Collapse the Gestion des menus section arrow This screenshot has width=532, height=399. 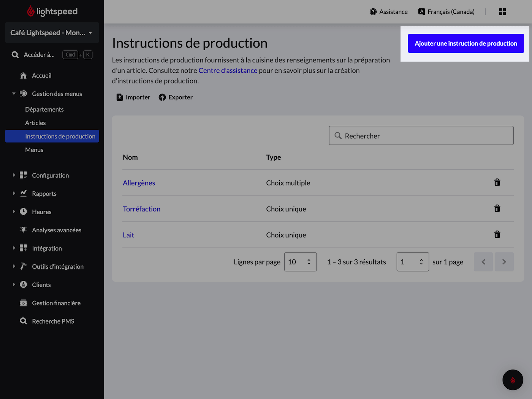click(14, 94)
